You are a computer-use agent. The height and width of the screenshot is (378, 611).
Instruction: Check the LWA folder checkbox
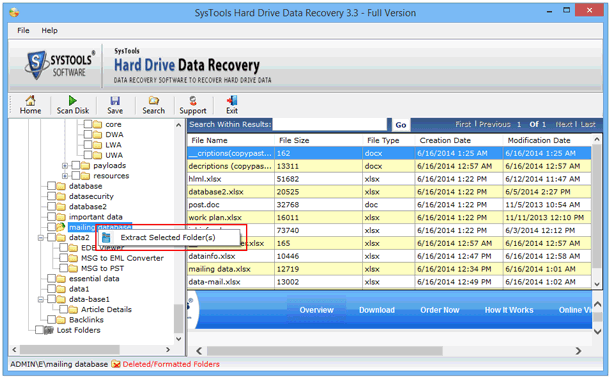(88, 145)
